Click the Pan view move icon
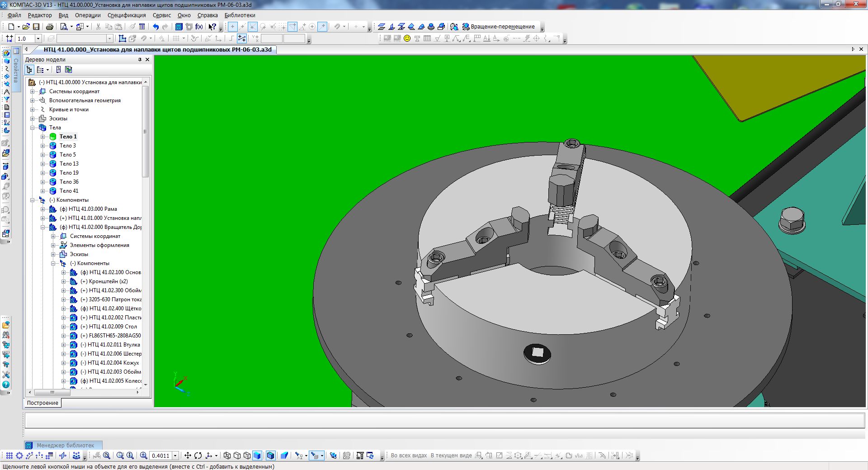Image resolution: width=868 pixels, height=470 pixels. tap(188, 456)
